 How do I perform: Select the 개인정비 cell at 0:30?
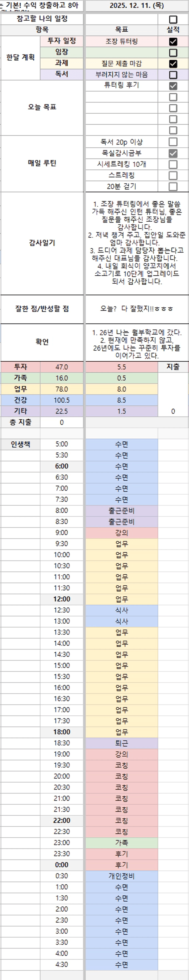[x=121, y=876]
